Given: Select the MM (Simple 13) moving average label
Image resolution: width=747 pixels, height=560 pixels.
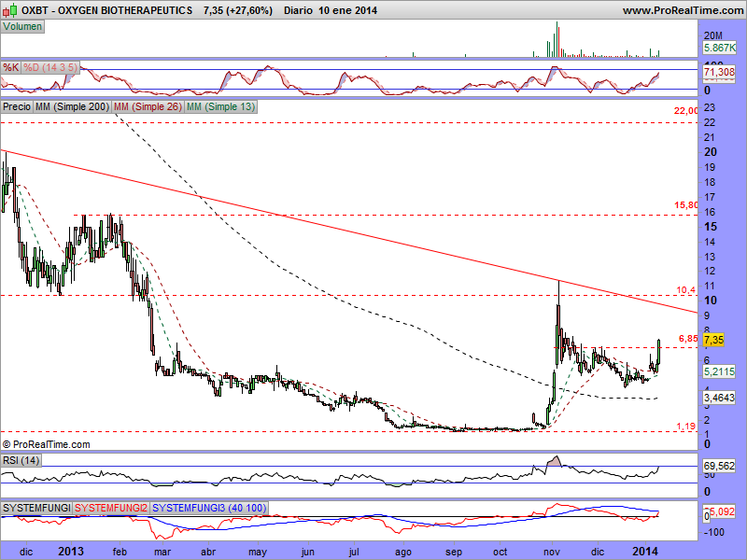Looking at the screenshot, I should [x=220, y=106].
